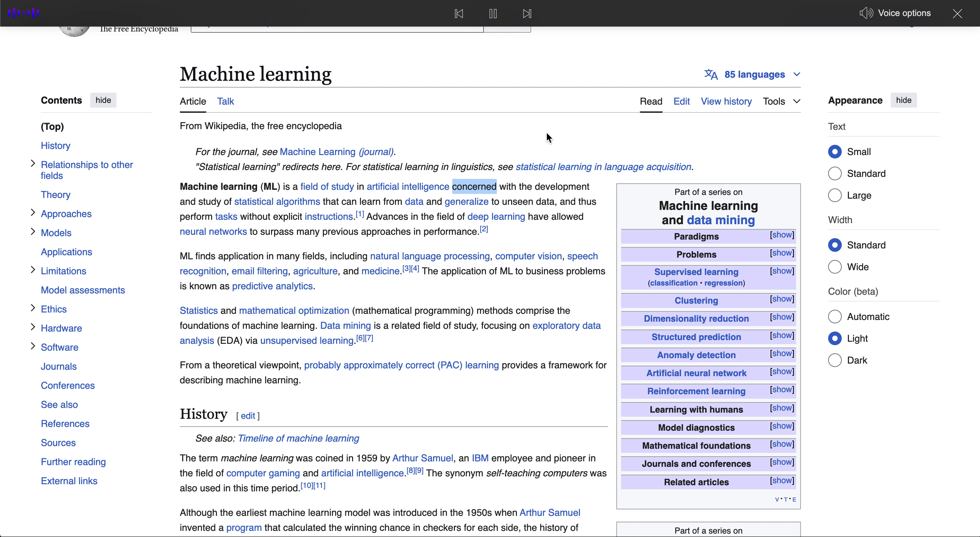Expand the Limitations contents section
Image resolution: width=980 pixels, height=537 pixels.
pos(33,270)
